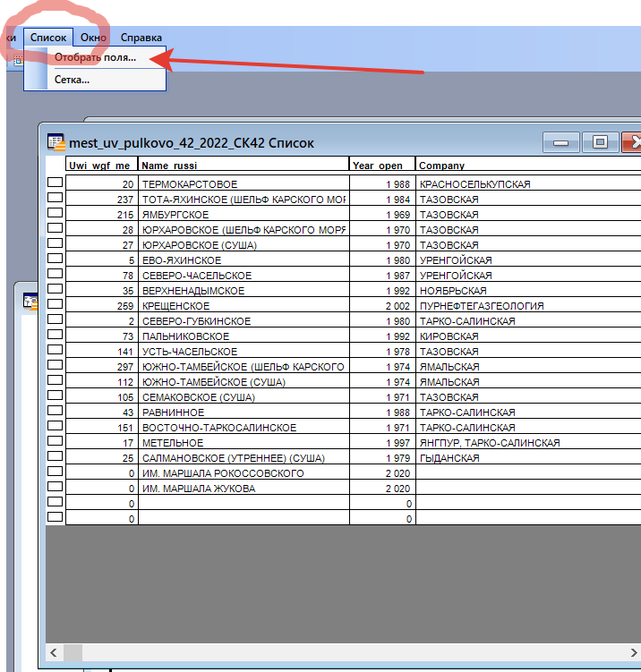
Task: Click the table icon in the mest_uv_pulkovo title bar
Action: click(56, 142)
